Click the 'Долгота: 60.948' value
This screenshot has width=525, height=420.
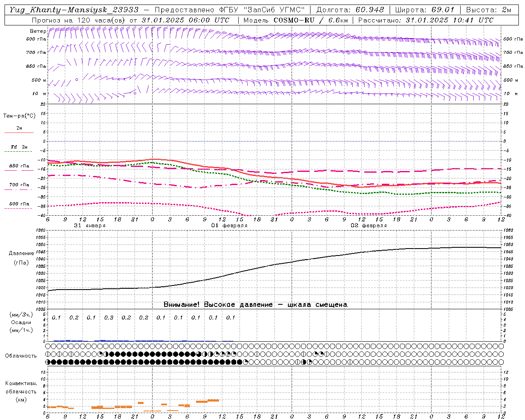point(350,10)
